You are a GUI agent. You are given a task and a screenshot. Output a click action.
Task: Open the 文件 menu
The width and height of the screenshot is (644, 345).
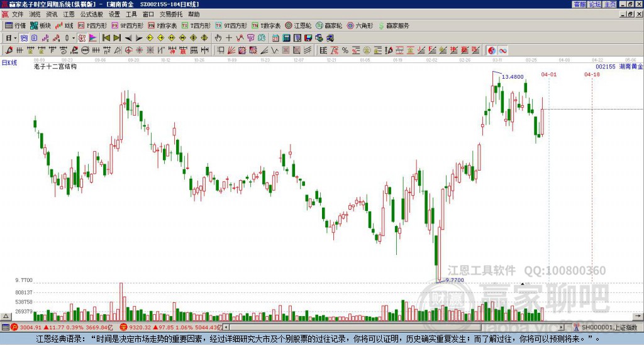tap(18, 14)
